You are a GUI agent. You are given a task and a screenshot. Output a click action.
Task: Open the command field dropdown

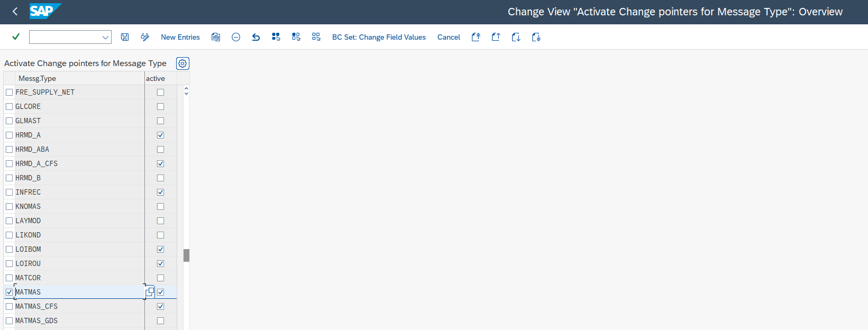(x=105, y=37)
